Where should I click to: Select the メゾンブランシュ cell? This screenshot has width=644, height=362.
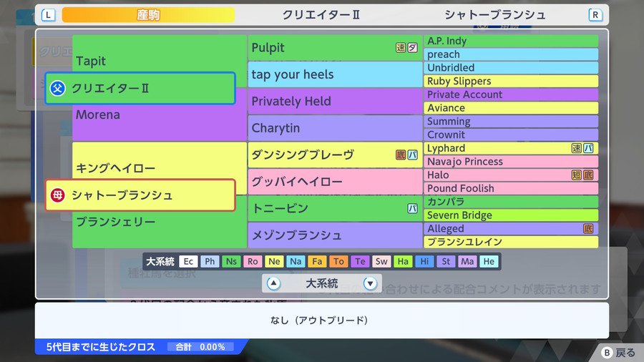click(x=335, y=235)
